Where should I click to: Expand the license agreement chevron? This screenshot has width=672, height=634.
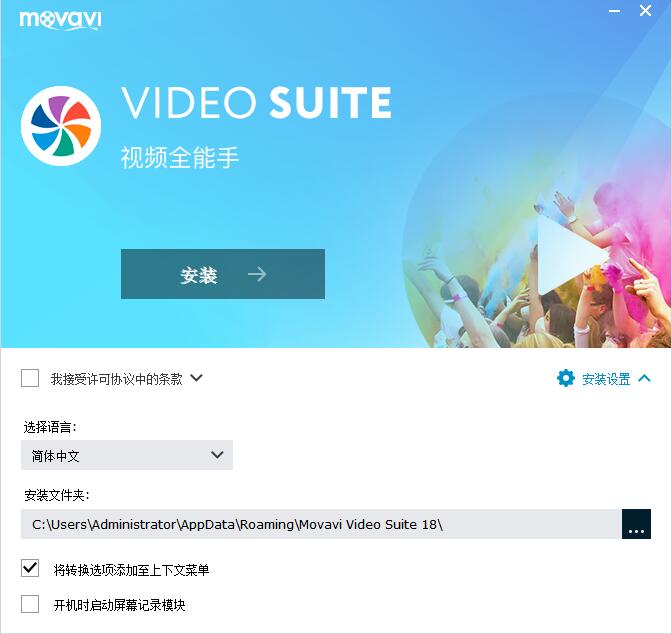point(196,378)
